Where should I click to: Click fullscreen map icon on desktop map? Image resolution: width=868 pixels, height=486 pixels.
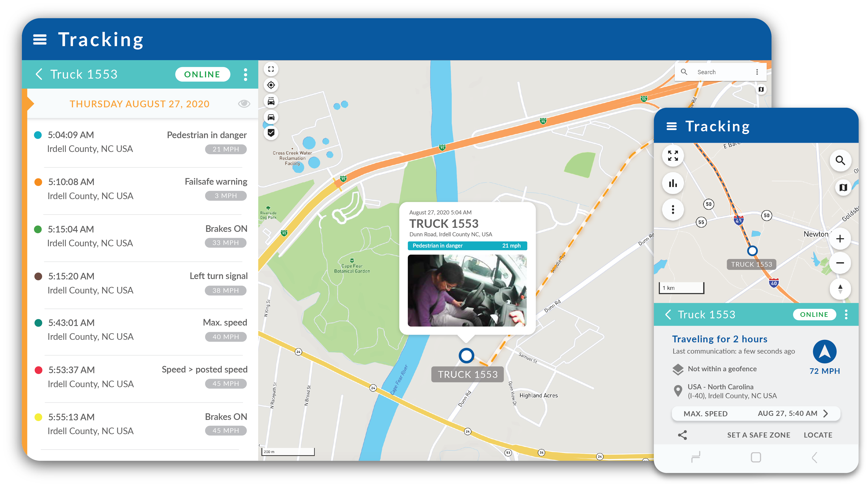271,69
